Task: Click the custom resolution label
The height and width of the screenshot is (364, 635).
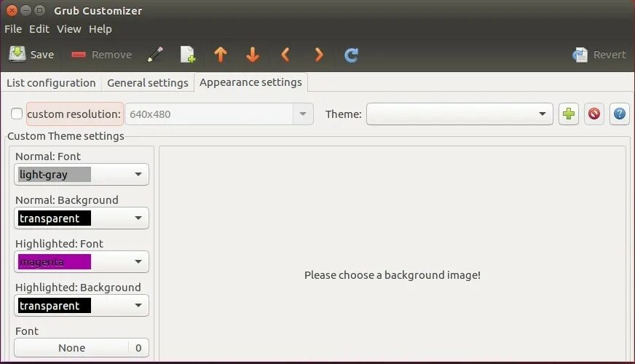Action: pyautogui.click(x=74, y=114)
